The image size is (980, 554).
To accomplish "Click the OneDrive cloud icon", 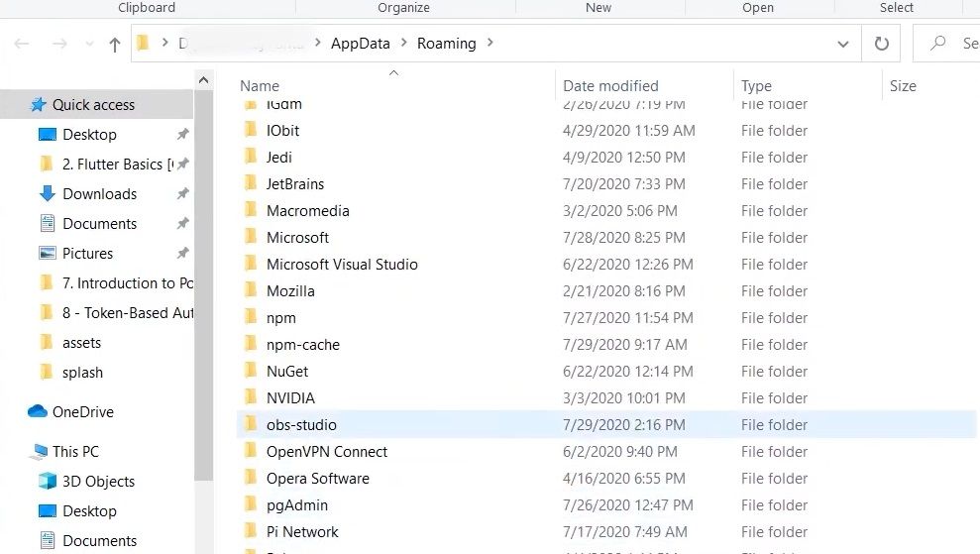I will click(x=38, y=411).
